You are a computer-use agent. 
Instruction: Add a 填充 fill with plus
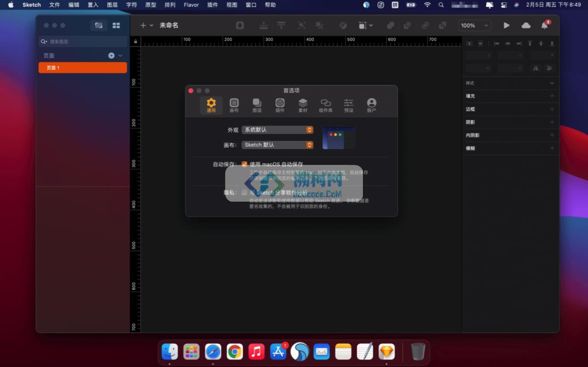point(552,96)
